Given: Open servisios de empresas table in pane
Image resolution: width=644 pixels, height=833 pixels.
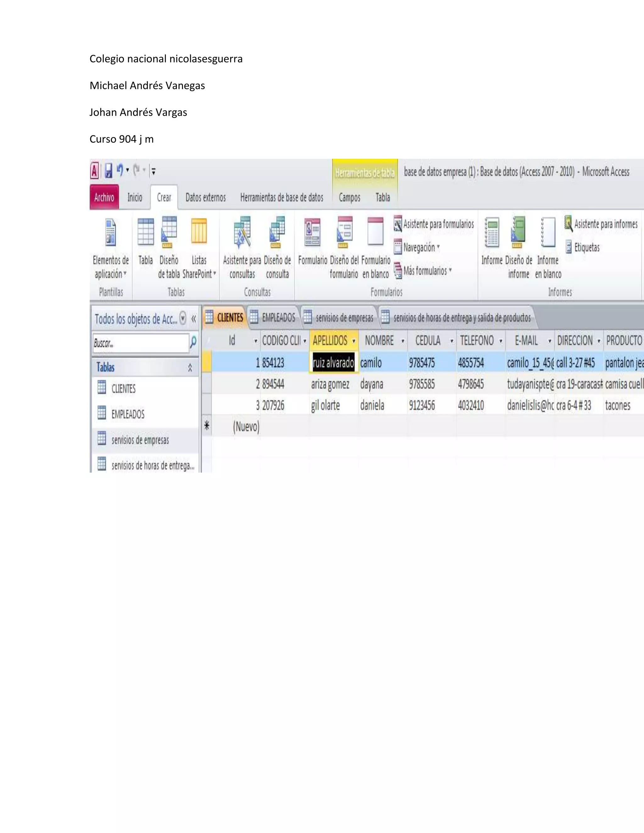Looking at the screenshot, I should 140,440.
